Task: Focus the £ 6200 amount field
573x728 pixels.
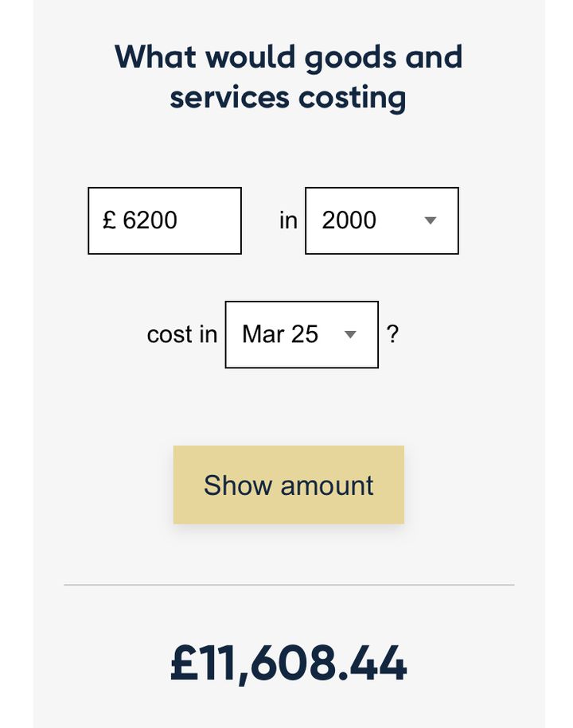Action: point(165,221)
